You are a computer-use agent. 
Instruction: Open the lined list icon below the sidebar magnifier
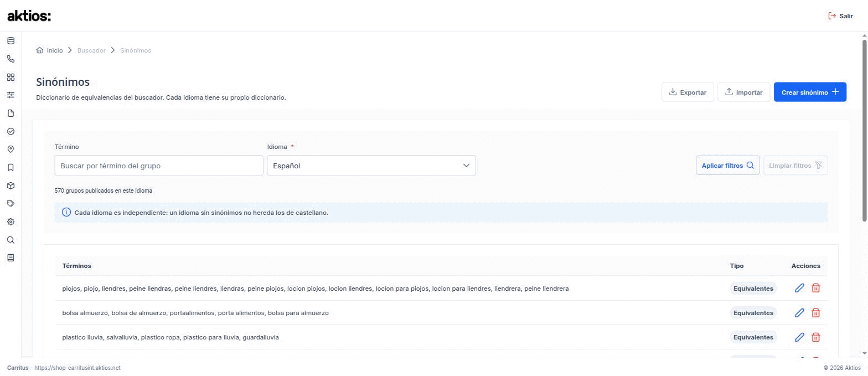pyautogui.click(x=11, y=258)
